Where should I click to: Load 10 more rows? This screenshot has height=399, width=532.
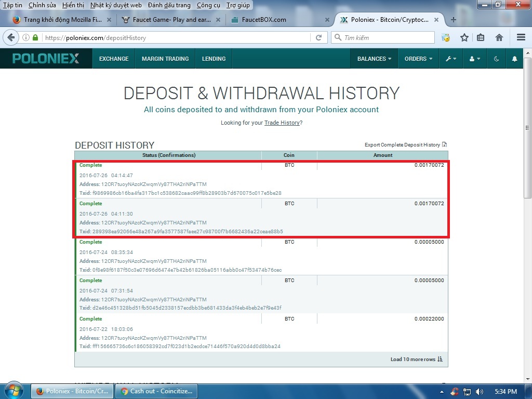417,360
